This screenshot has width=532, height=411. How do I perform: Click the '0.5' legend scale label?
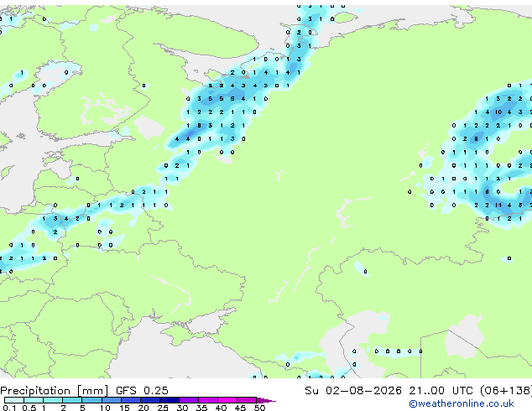point(29,408)
